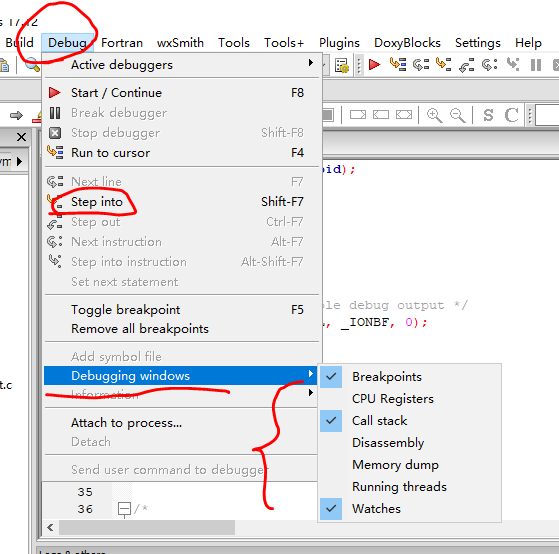Click the Step into instruction toolbar icon
This screenshot has width=559, height=554.
pyautogui.click(x=513, y=65)
